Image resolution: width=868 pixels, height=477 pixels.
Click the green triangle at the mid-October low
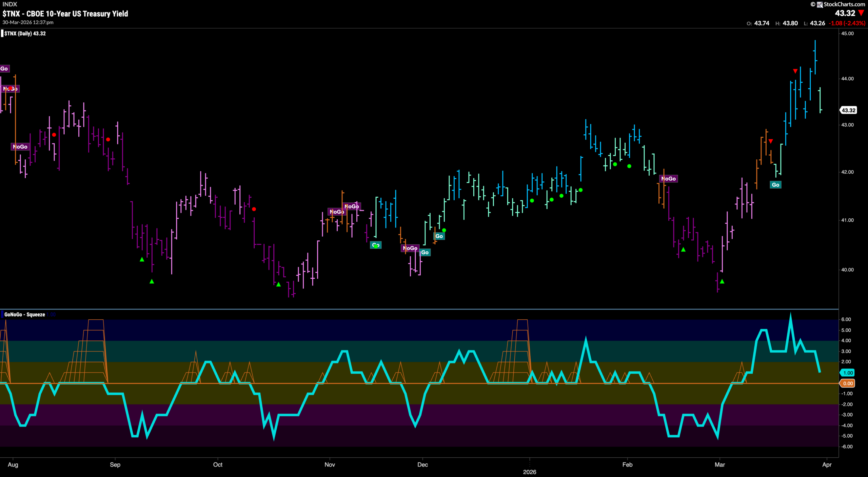click(278, 284)
